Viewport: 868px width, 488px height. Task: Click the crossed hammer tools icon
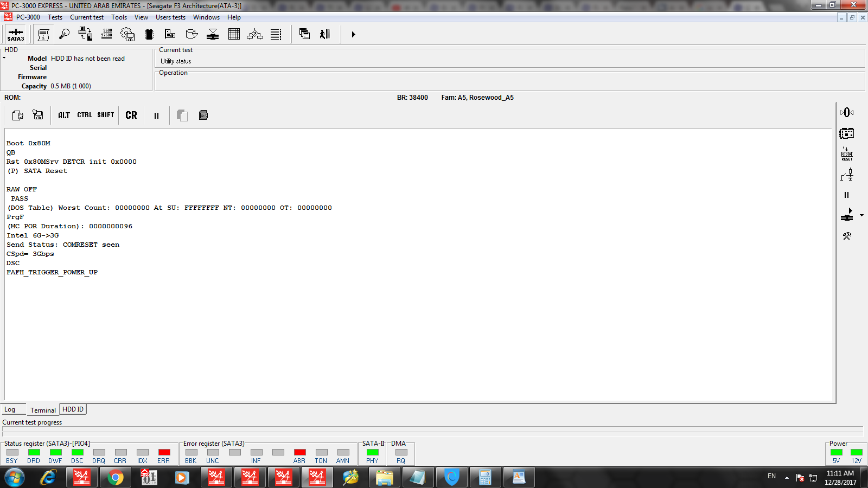coord(847,236)
